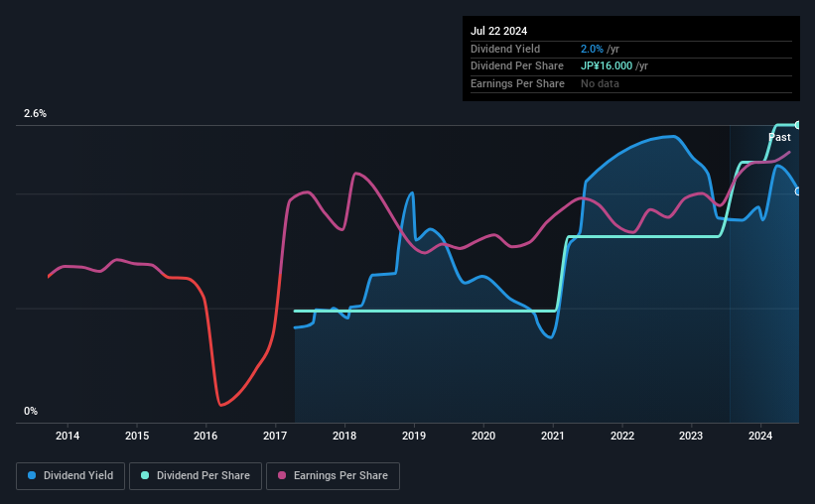The image size is (815, 504).
Task: Toggle the Dividend Yield legend button
Action: (x=70, y=476)
